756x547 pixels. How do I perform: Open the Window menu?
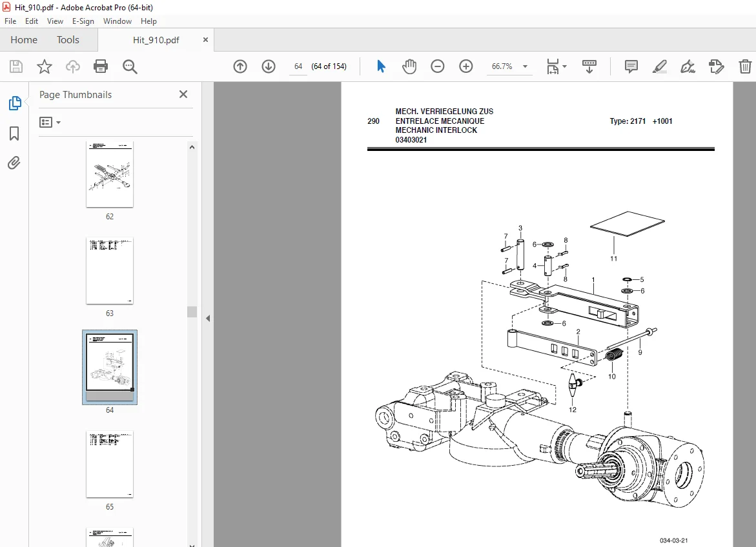(117, 21)
